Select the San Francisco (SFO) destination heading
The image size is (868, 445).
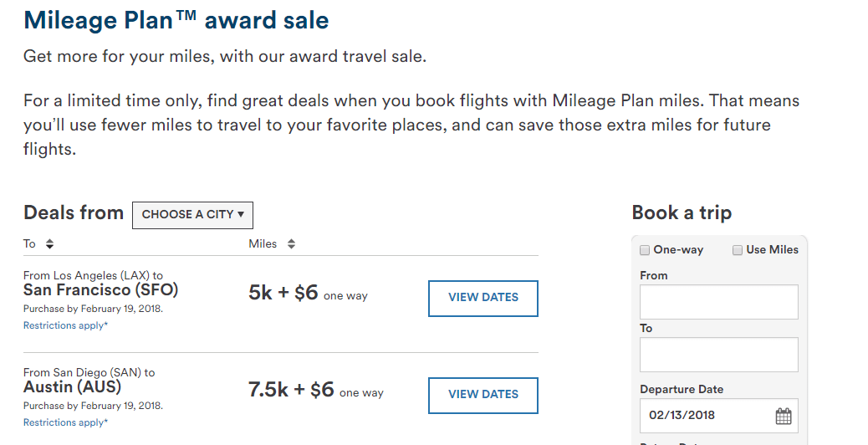100,290
